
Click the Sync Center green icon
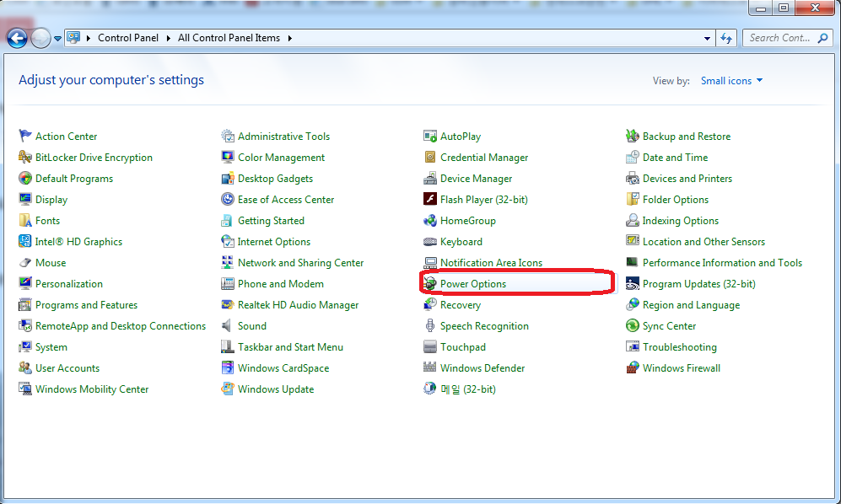tap(633, 326)
